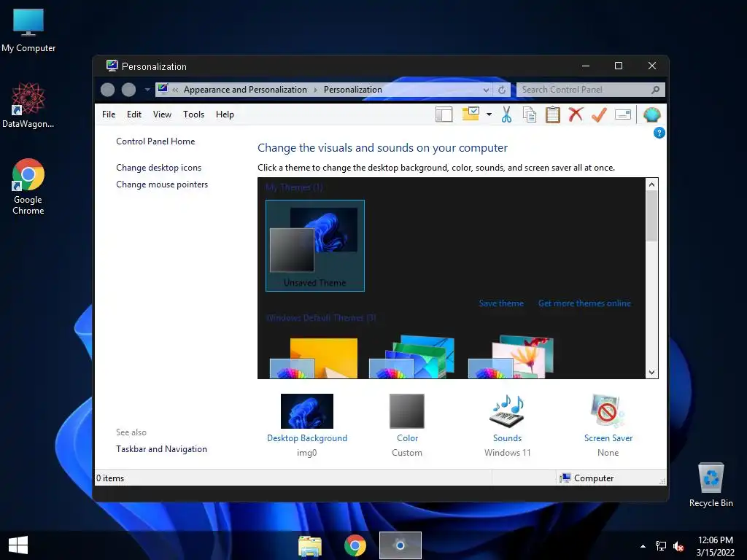This screenshot has width=747, height=560.
Task: Open the dropdown arrow beside folder options icon
Action: (x=489, y=114)
